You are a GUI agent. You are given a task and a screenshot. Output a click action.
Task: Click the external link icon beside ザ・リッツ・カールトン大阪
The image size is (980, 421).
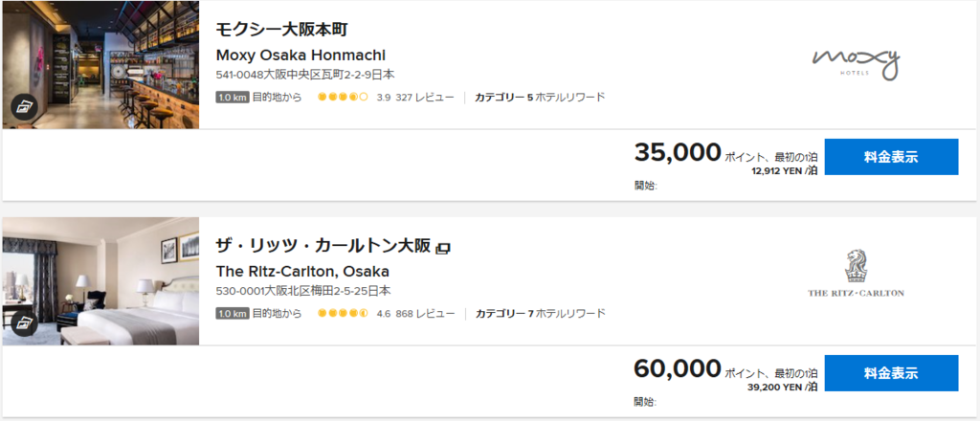pyautogui.click(x=443, y=248)
